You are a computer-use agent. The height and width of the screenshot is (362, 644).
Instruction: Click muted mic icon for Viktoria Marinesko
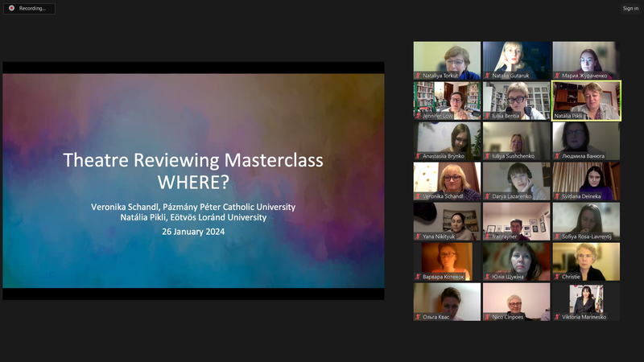point(556,316)
